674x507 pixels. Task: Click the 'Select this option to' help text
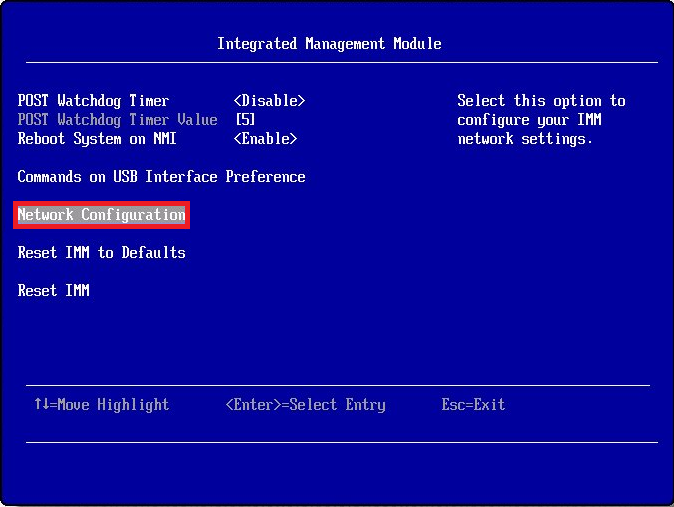541,101
